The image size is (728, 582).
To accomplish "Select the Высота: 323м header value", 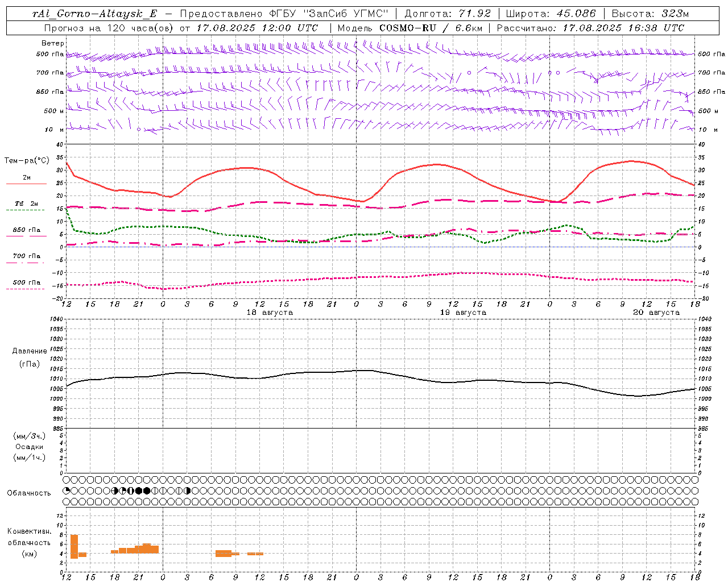I will pyautogui.click(x=650, y=14).
